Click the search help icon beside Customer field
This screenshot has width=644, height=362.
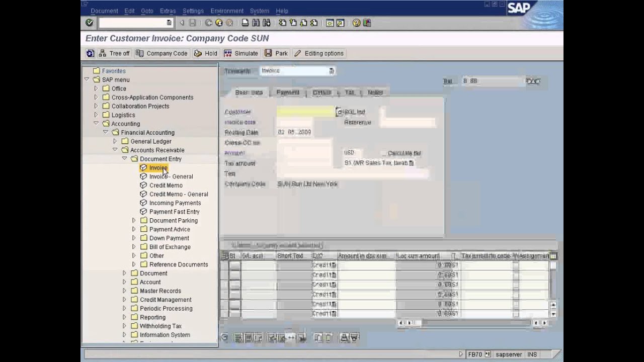339,112
